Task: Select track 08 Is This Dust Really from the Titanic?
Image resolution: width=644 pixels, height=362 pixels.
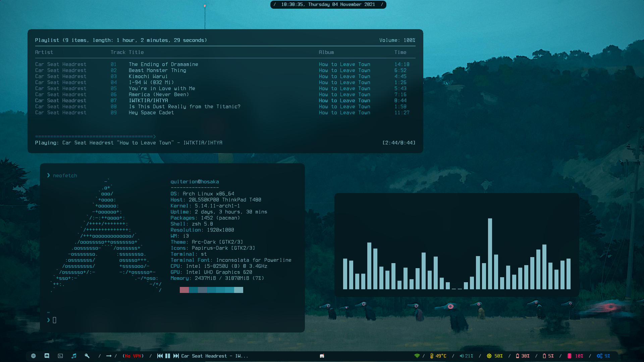Action: [x=225, y=107]
